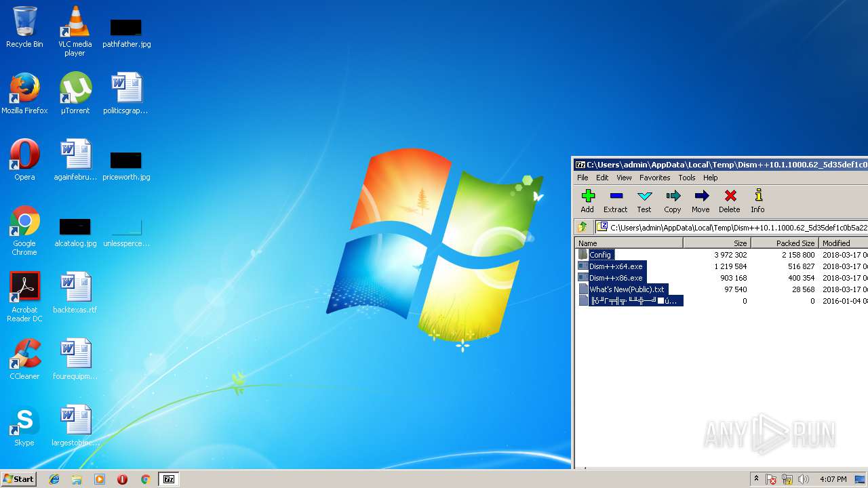Open the File menu in 7-Zip

[x=583, y=178]
